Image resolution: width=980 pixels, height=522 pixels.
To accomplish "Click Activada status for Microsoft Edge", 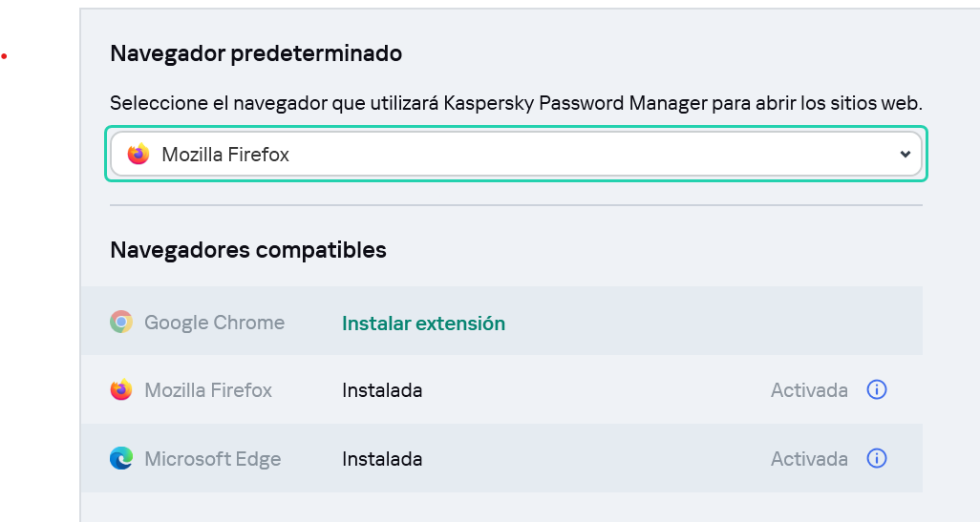I will 809,459.
